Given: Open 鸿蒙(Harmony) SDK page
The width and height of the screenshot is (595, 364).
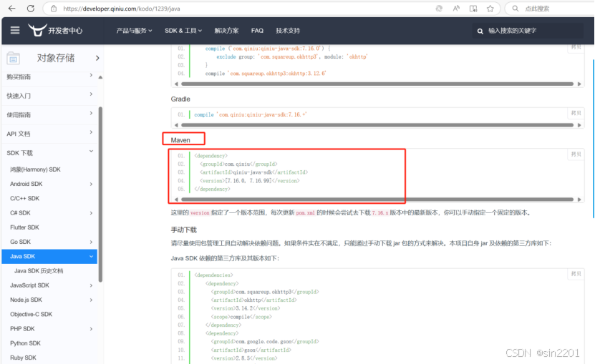Looking at the screenshot, I should click(x=35, y=169).
